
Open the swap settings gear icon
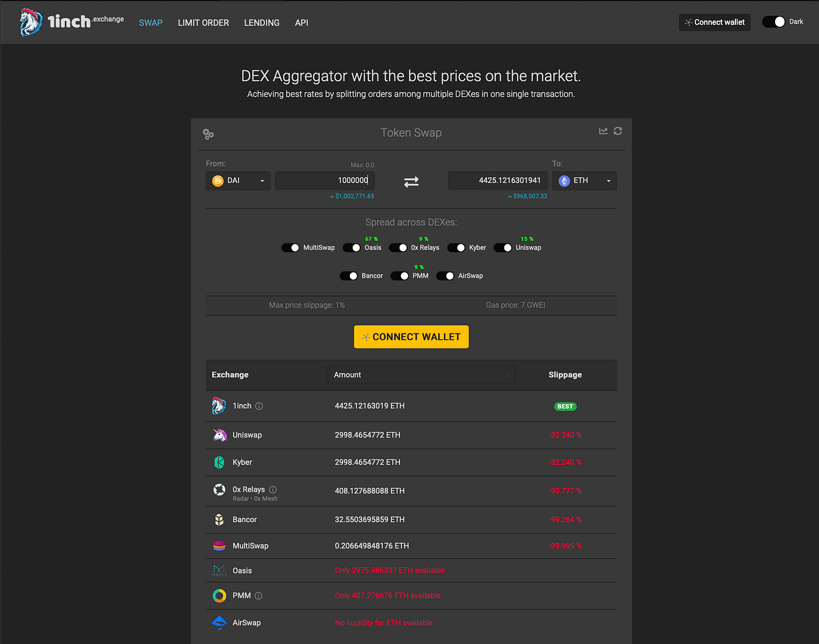click(208, 134)
